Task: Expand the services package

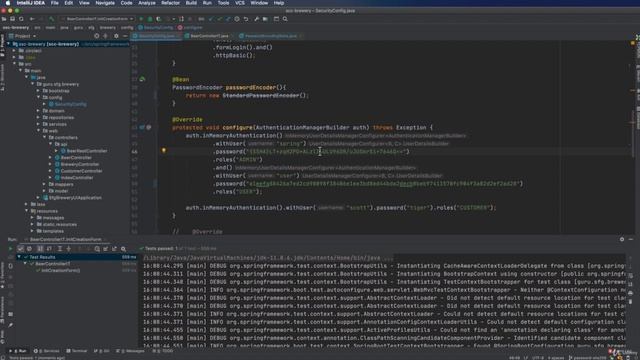Action: coord(38,124)
